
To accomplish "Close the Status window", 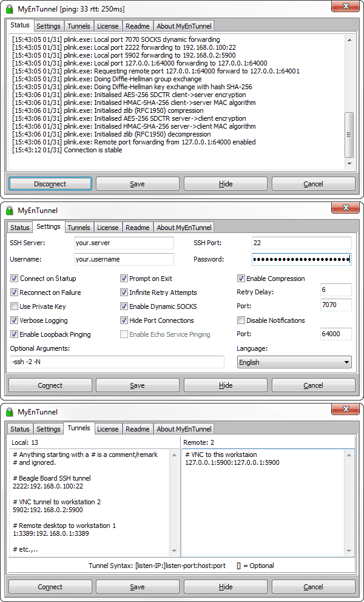I will pos(346,5).
